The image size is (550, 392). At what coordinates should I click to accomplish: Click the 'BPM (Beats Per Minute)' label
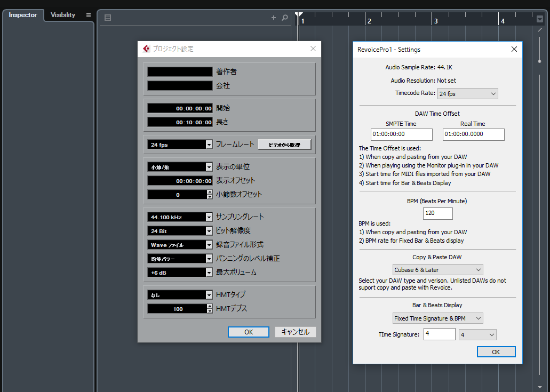pos(437,201)
